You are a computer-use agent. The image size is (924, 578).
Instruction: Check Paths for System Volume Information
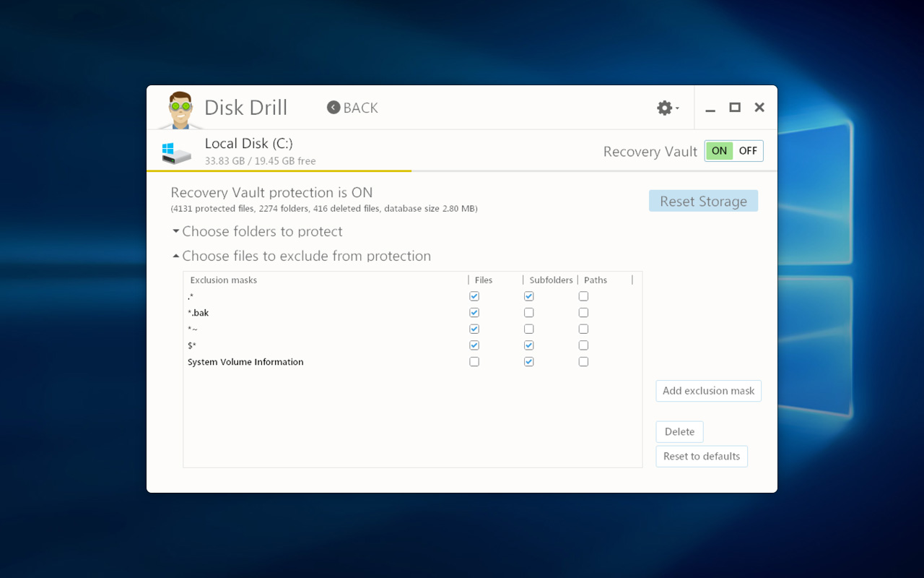tap(583, 362)
